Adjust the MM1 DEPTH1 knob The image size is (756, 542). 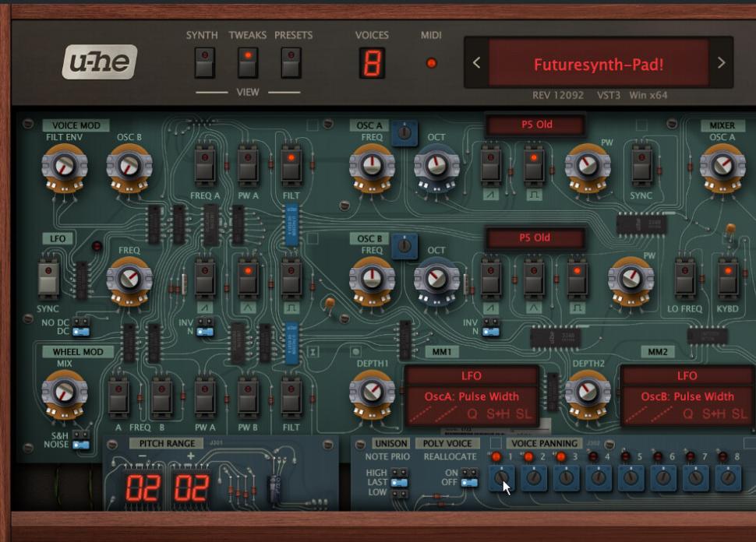[x=372, y=392]
